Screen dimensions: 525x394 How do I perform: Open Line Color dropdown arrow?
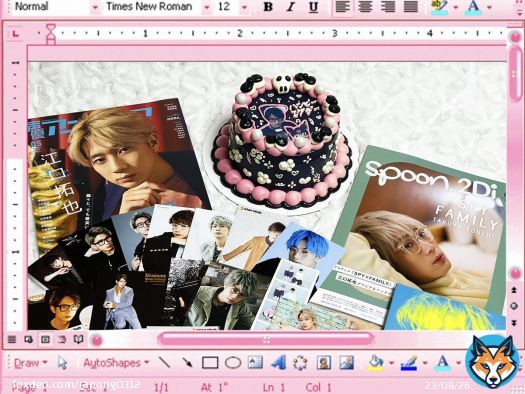pyautogui.click(x=425, y=363)
